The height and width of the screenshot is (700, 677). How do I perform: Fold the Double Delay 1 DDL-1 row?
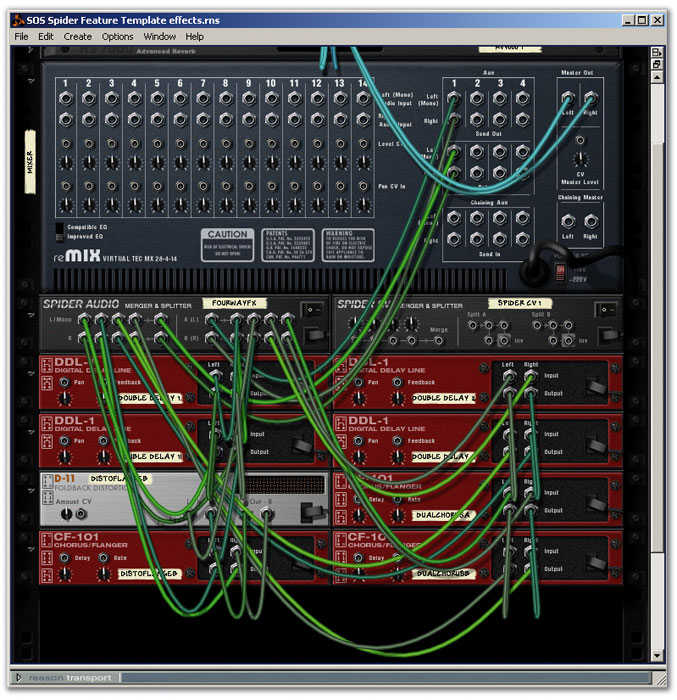(x=31, y=374)
